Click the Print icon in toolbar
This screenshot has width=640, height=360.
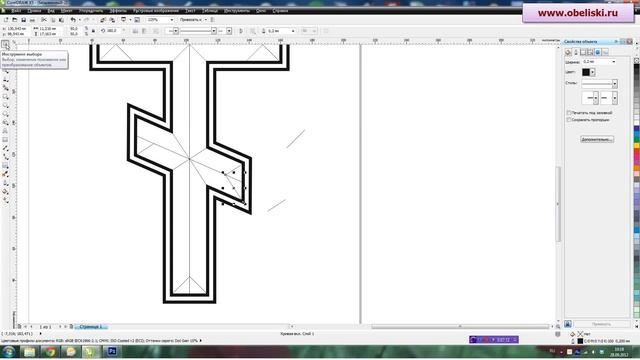[32, 20]
